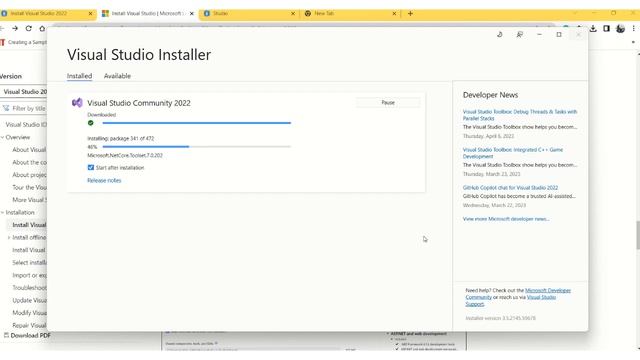This screenshot has width=640, height=360.
Task: Select highlighted Install Visual sidebar item
Action: click(27, 225)
